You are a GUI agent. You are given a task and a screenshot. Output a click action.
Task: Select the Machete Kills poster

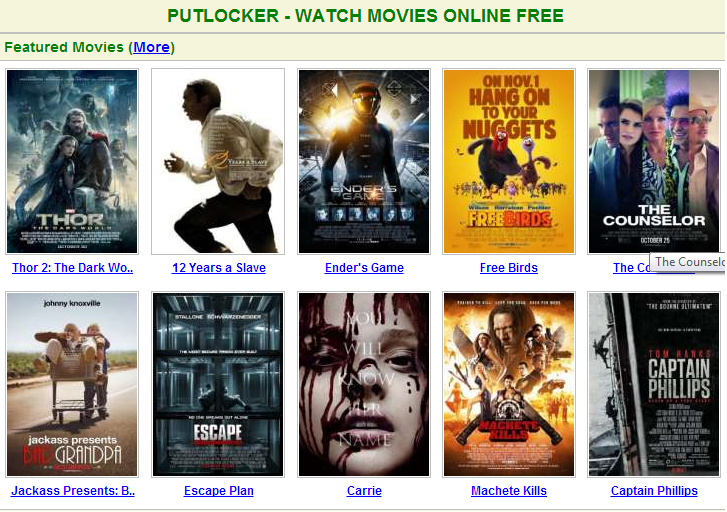coord(509,384)
